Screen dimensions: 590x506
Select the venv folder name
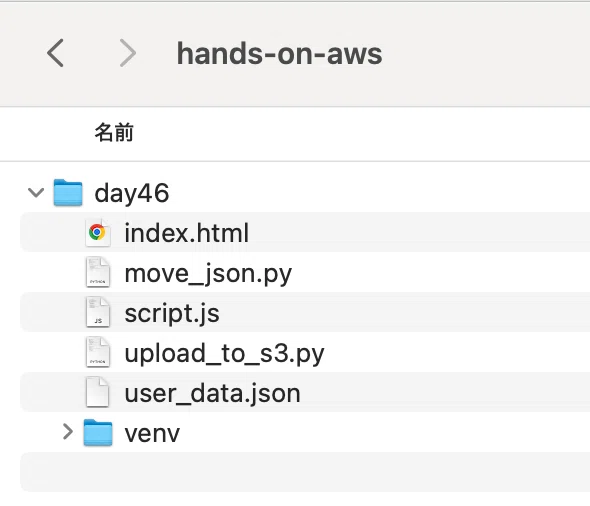click(152, 434)
